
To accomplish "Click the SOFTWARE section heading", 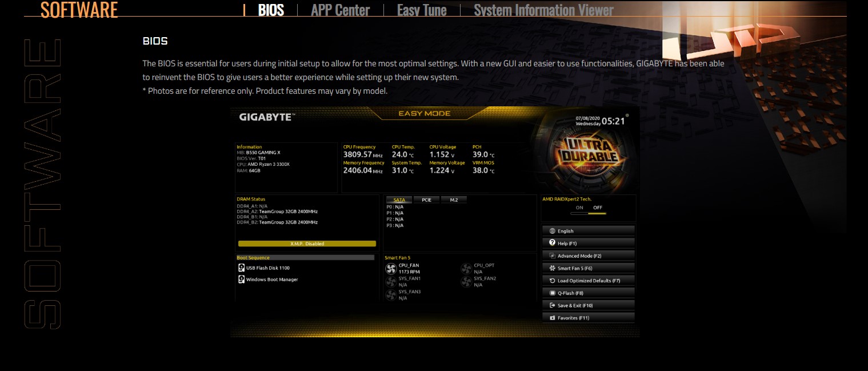I will coord(79,10).
